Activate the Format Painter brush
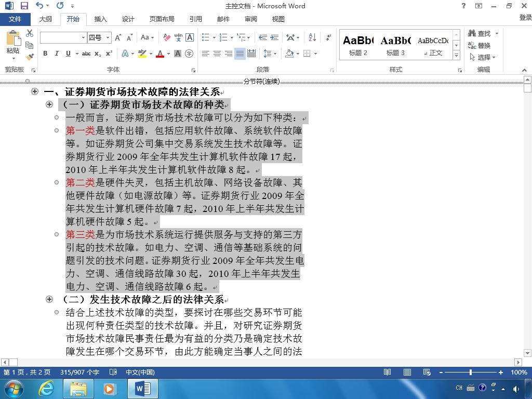 point(30,57)
